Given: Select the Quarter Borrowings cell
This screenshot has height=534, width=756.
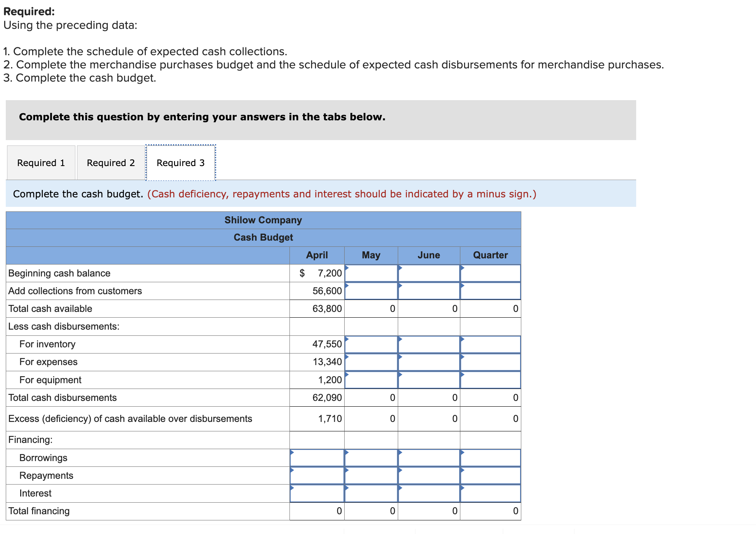Looking at the screenshot, I should pyautogui.click(x=490, y=457).
